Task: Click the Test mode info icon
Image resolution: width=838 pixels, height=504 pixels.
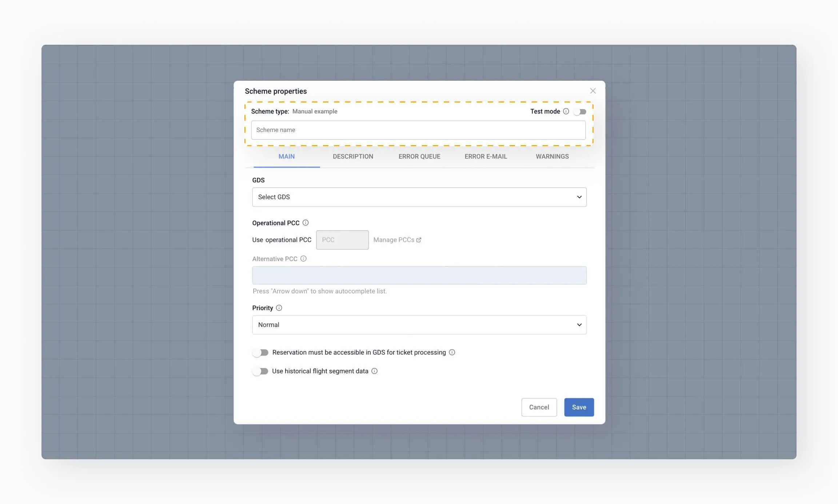Action: [x=566, y=111]
